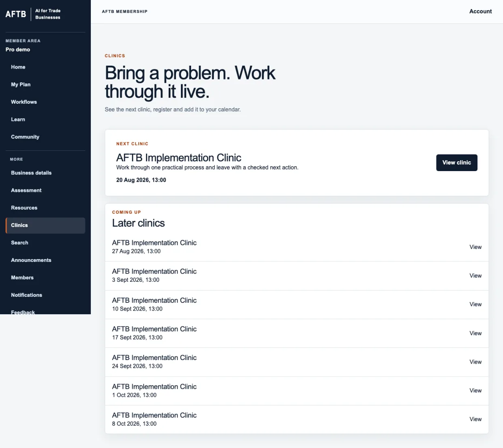This screenshot has width=503, height=448.
Task: Open Workflows in the sidebar
Action: (45, 102)
